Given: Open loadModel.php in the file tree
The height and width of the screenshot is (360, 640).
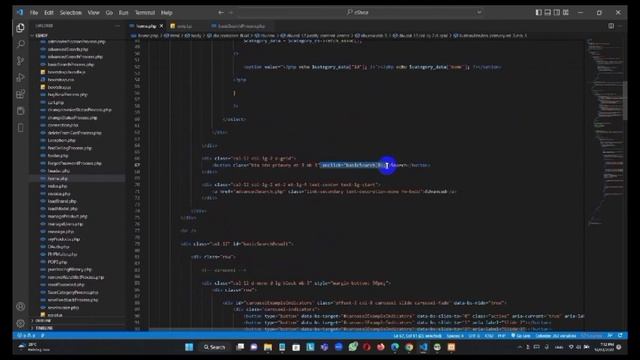Looking at the screenshot, I should 62,209.
